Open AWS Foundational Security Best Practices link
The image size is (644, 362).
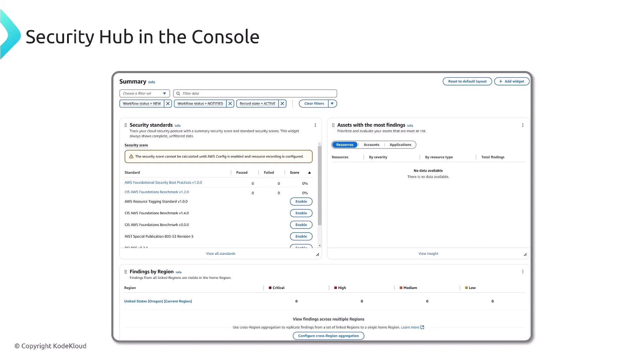coord(163,183)
